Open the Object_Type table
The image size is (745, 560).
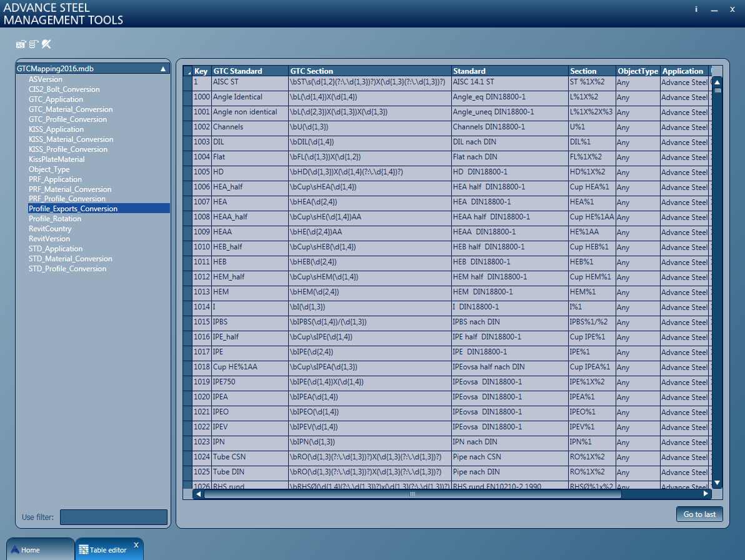tap(49, 169)
